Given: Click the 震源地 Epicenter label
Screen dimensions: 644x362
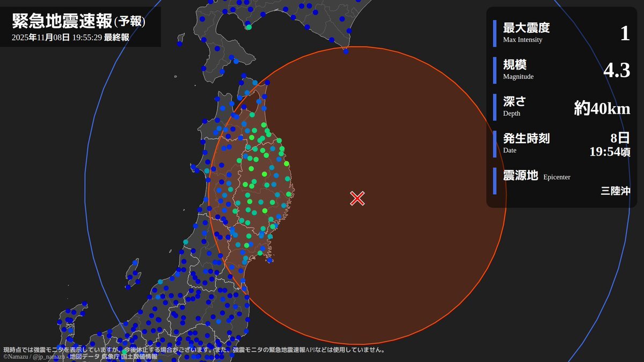Looking at the screenshot, I should click(x=537, y=175).
